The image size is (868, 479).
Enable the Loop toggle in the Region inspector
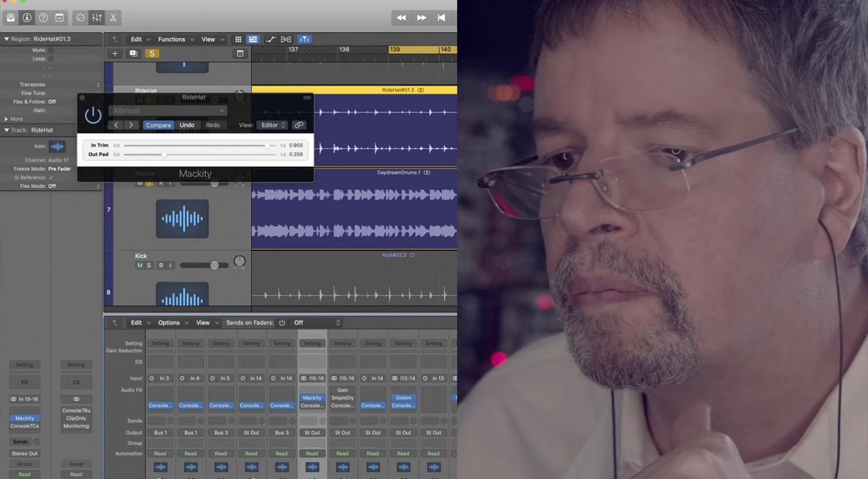50,58
